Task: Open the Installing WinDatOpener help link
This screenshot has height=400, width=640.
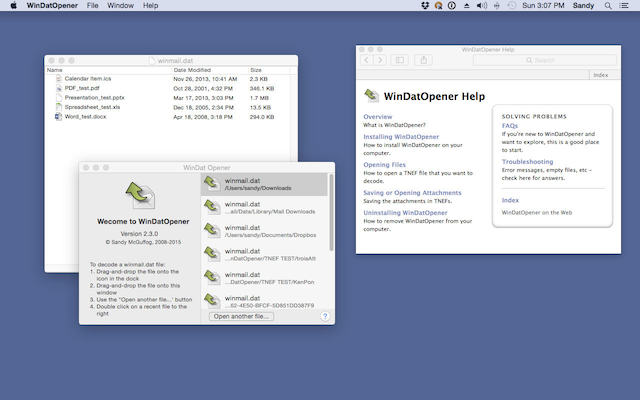Action: (401, 137)
